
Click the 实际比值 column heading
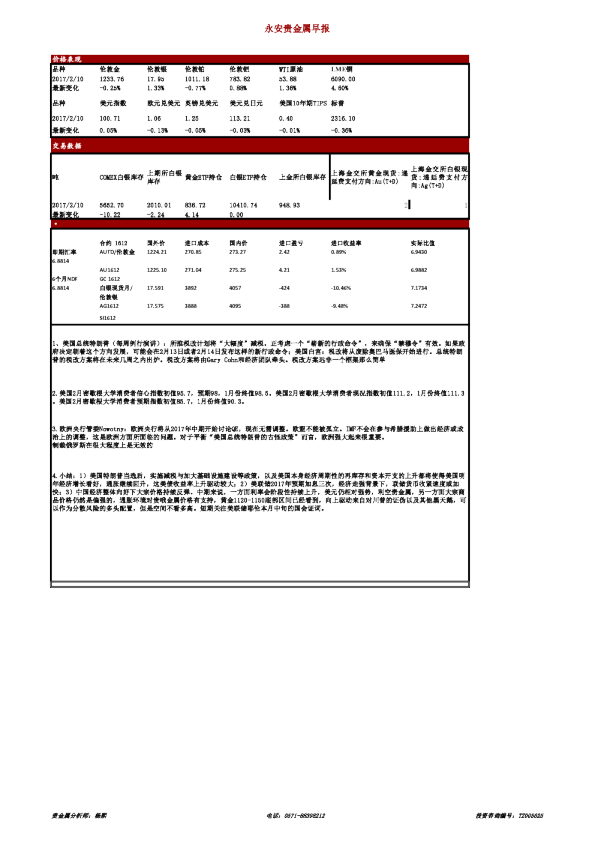(423, 243)
